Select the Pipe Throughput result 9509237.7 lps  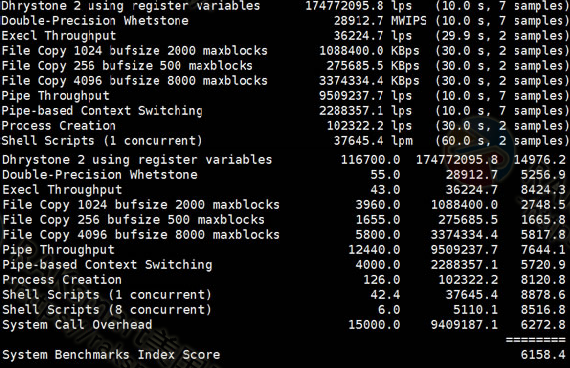point(365,96)
